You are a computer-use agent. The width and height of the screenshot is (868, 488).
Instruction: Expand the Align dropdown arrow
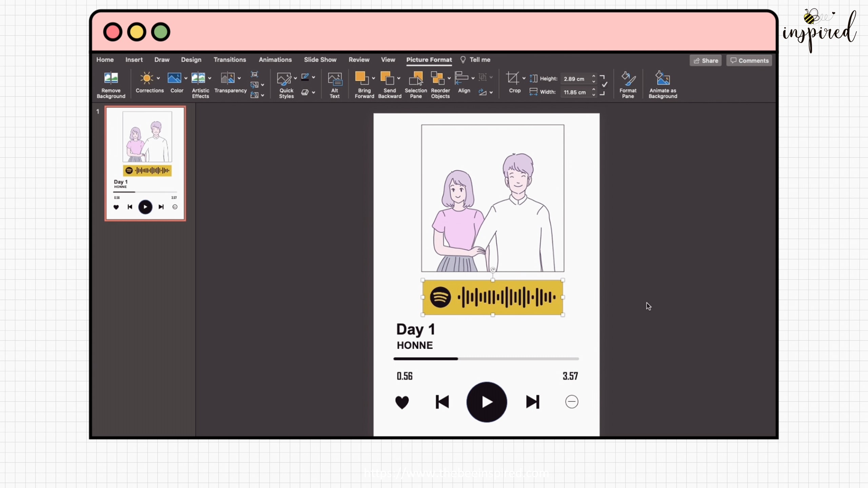click(x=473, y=78)
